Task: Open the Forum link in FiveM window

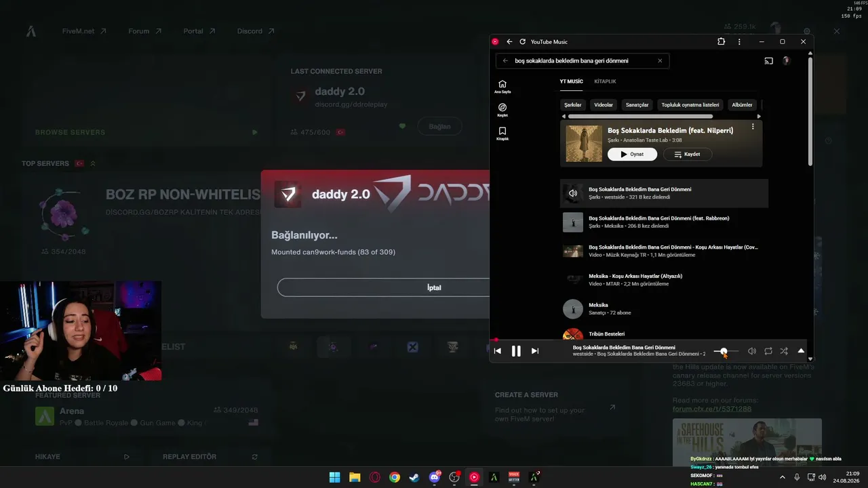Action: tap(144, 31)
